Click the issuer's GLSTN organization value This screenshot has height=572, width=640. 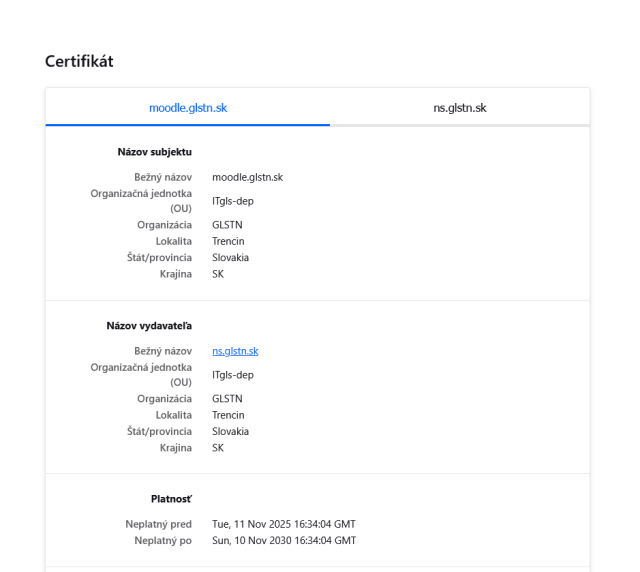[227, 399]
